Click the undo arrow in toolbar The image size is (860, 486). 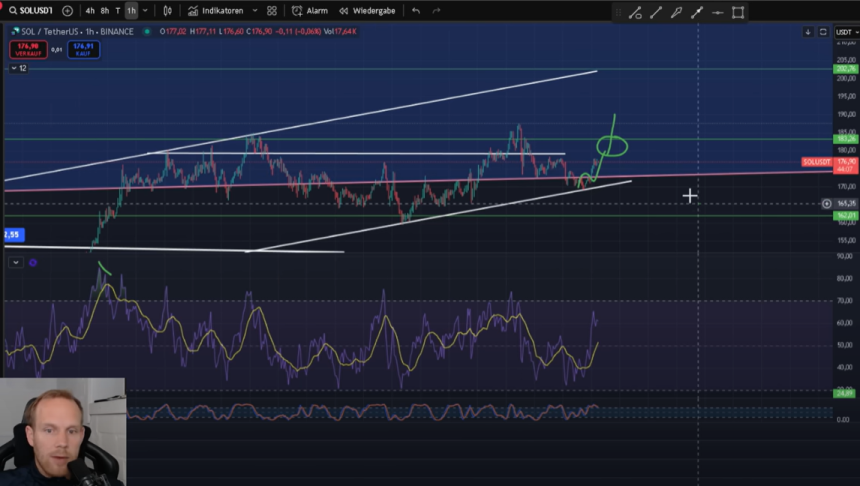tap(416, 11)
